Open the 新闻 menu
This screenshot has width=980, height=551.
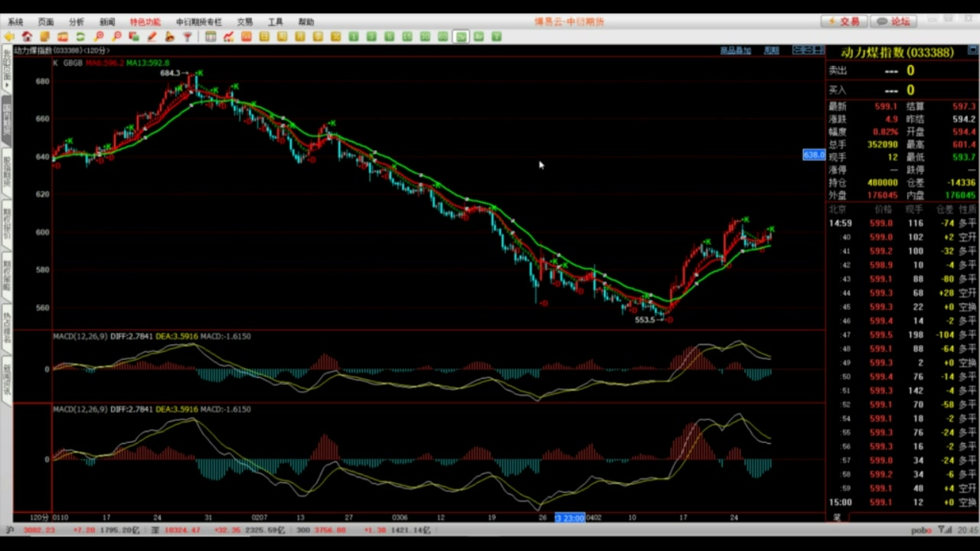[107, 21]
